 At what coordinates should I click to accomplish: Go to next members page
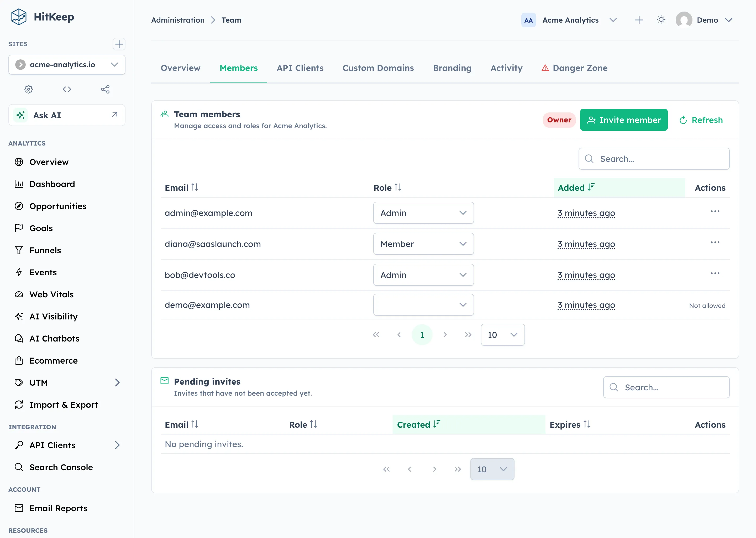click(x=445, y=335)
